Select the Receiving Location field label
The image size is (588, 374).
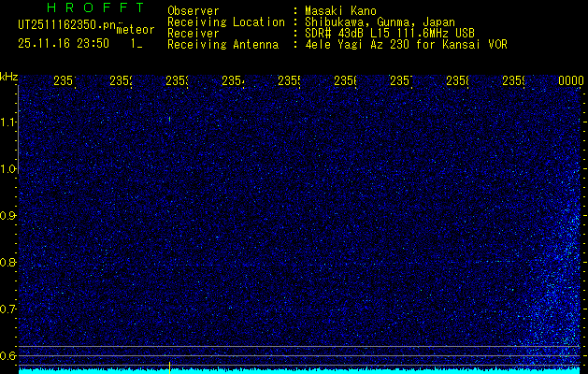click(x=225, y=22)
